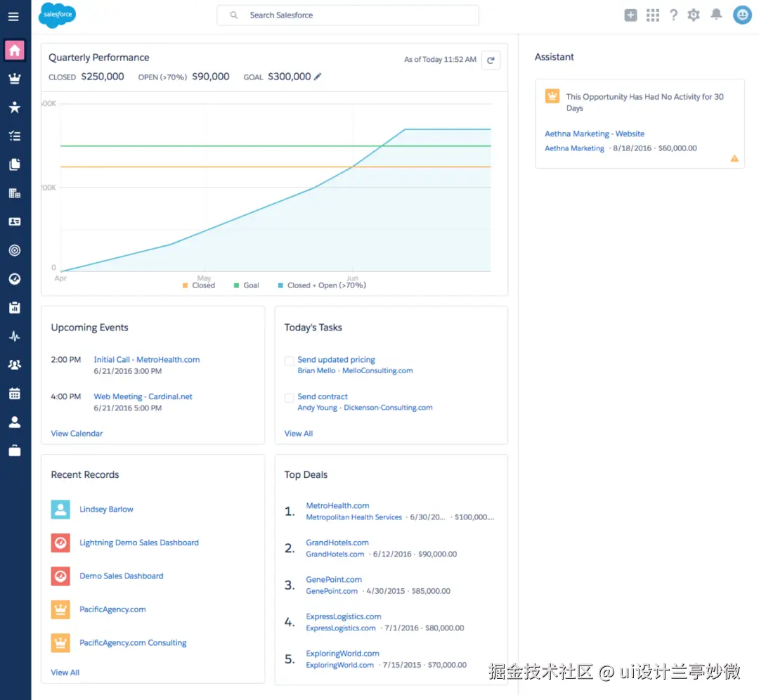Click View All under Today's Tasks
Viewport: 759px width, 700px height.
coord(299,433)
